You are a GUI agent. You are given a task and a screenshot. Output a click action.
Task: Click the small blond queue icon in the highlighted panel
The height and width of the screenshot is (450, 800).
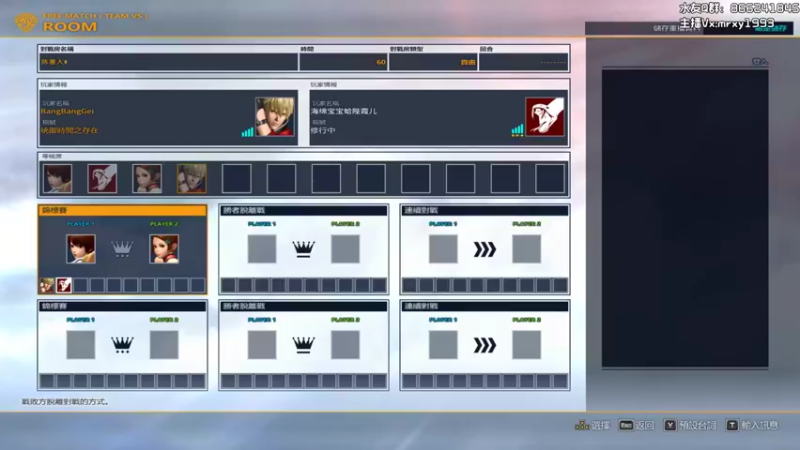(47, 285)
